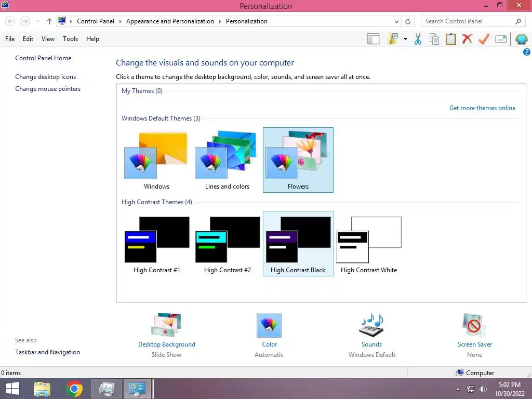532x399 pixels.
Task: Expand the chevron before Control Panel breadcrumb
Action: [71, 21]
